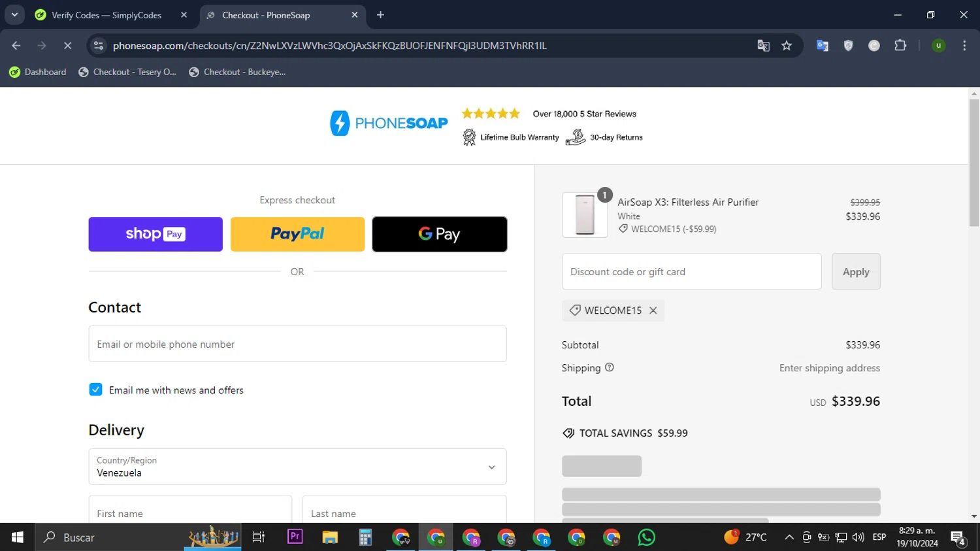Open the shield extension icon
The height and width of the screenshot is (551, 980).
tap(848, 46)
